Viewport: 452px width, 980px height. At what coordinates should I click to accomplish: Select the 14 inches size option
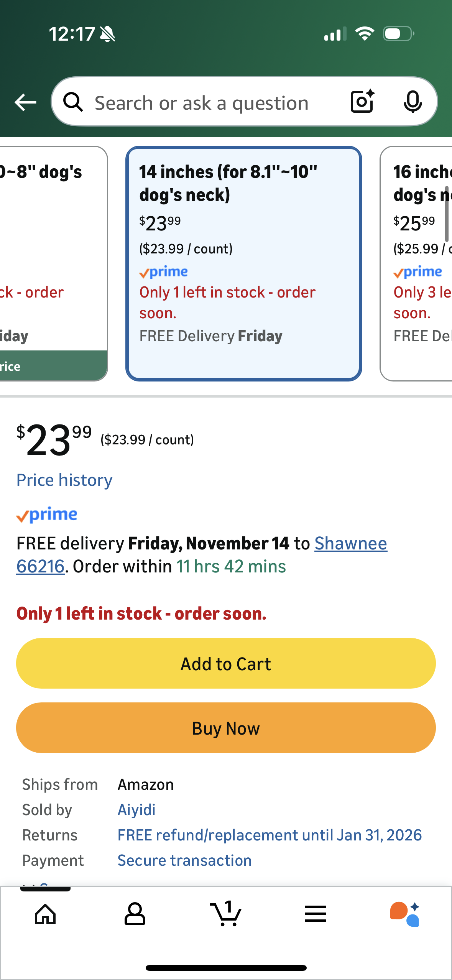(x=244, y=263)
